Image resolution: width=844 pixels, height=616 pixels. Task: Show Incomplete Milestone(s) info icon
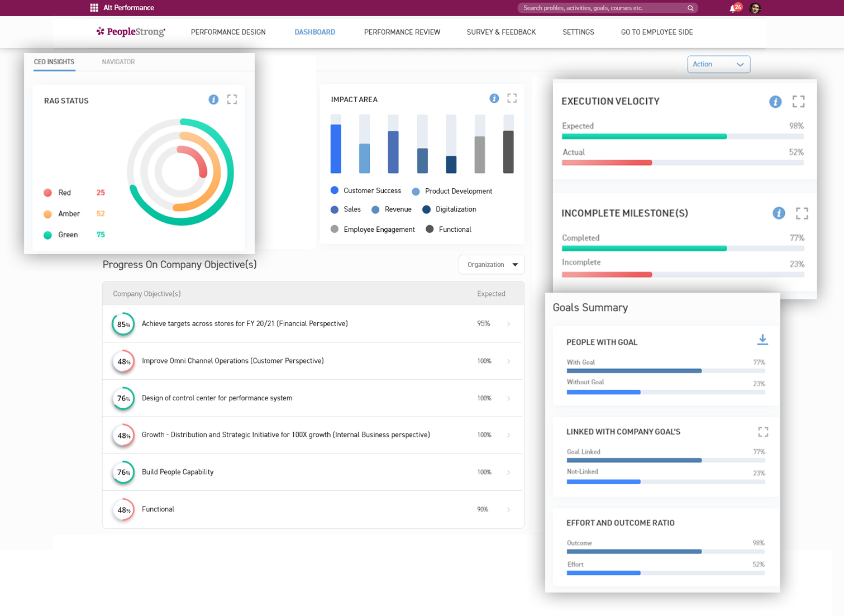(x=779, y=213)
